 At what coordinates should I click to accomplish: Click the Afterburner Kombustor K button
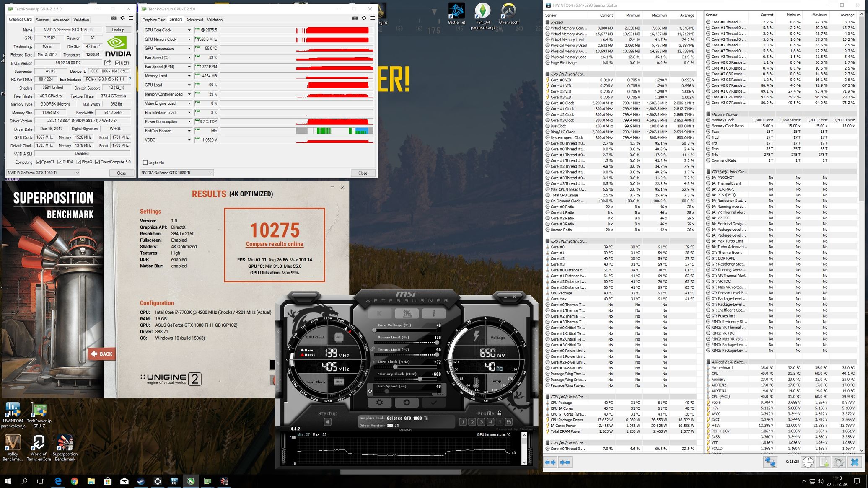pos(379,313)
